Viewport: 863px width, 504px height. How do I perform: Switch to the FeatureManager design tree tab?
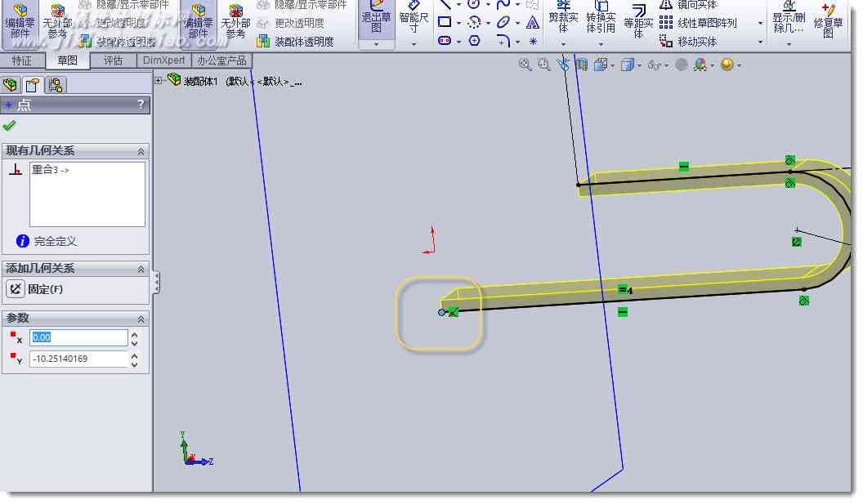coord(10,85)
